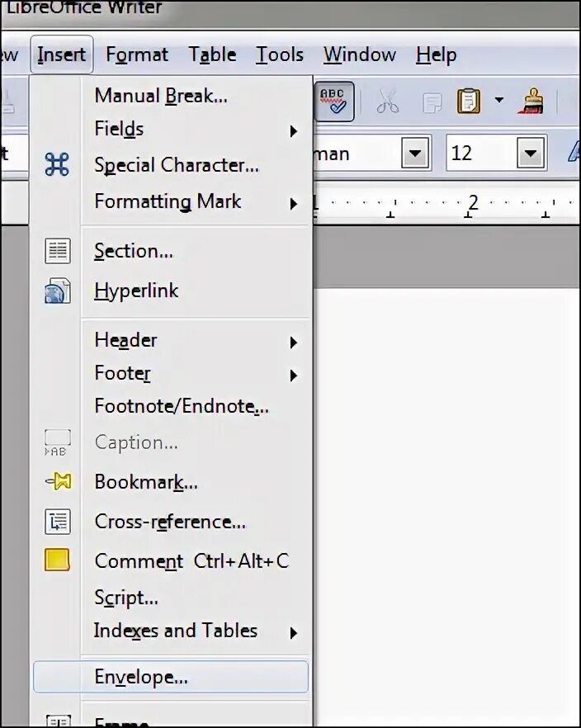The image size is (581, 728).
Task: Click the Hyperlink globe icon
Action: [57, 291]
